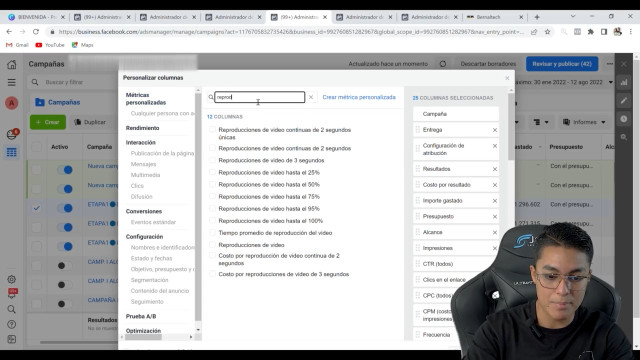Close the Personalizar columnas dialog

coord(507,78)
